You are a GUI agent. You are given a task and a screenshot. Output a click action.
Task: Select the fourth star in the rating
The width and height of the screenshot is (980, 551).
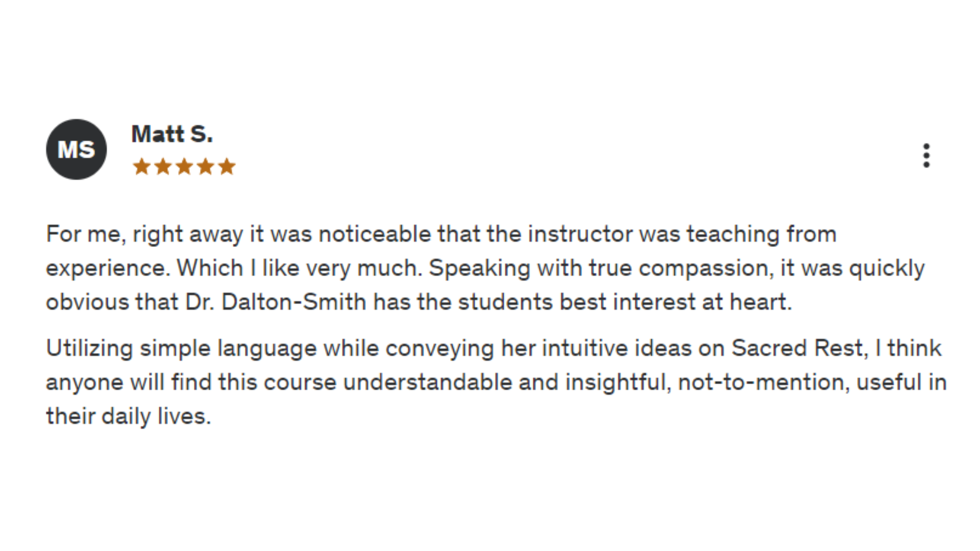point(206,166)
